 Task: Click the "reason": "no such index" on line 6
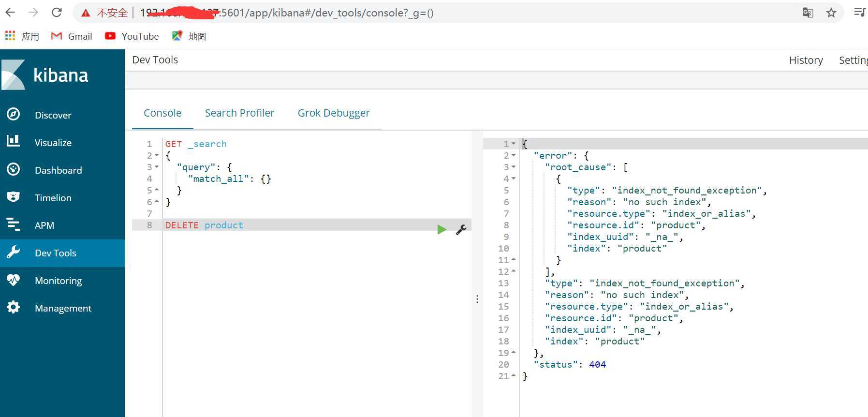[x=639, y=202]
